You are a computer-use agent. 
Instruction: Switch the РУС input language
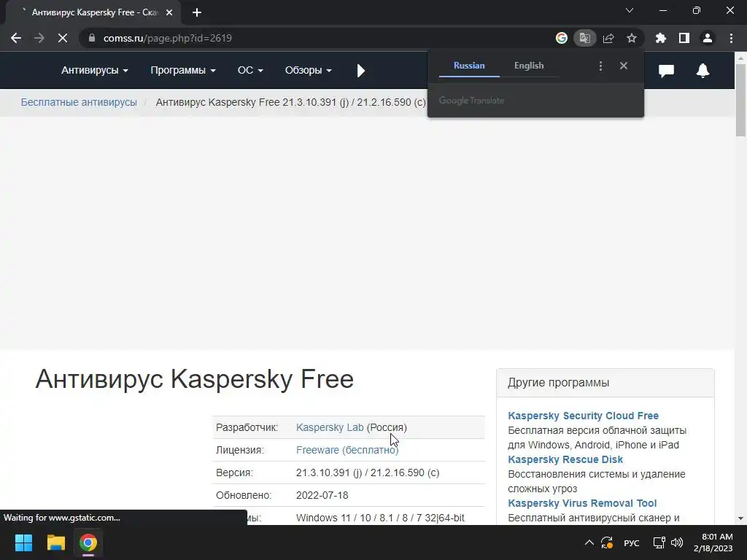632,542
